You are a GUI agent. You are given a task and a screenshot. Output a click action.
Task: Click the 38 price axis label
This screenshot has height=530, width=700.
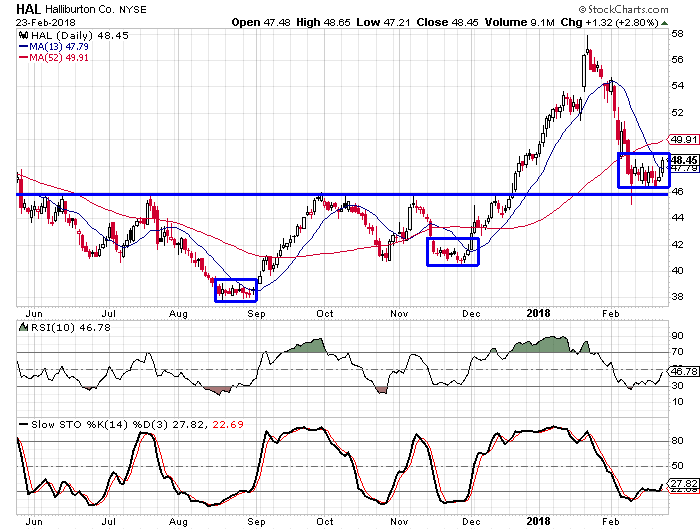[x=678, y=297]
